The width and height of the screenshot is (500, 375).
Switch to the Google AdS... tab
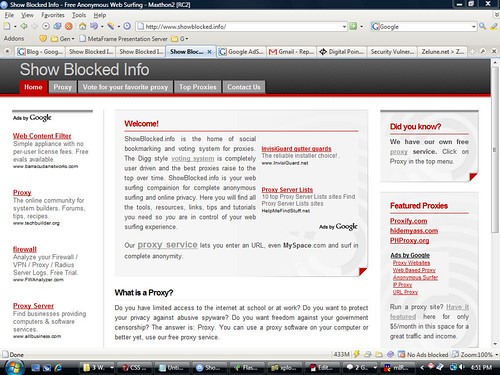(241, 52)
